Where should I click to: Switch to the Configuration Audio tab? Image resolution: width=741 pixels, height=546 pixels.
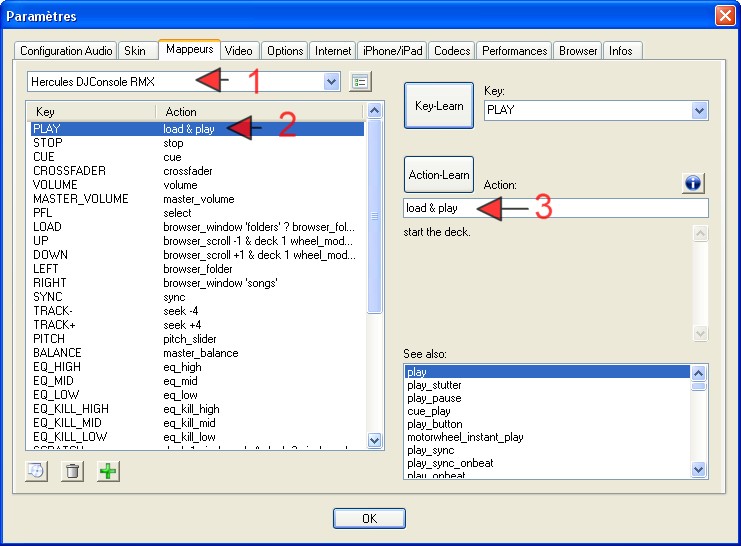coord(66,50)
